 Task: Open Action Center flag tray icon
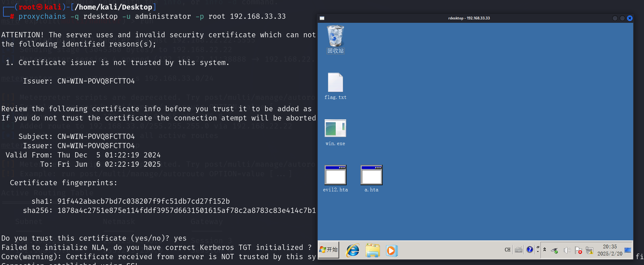click(578, 250)
